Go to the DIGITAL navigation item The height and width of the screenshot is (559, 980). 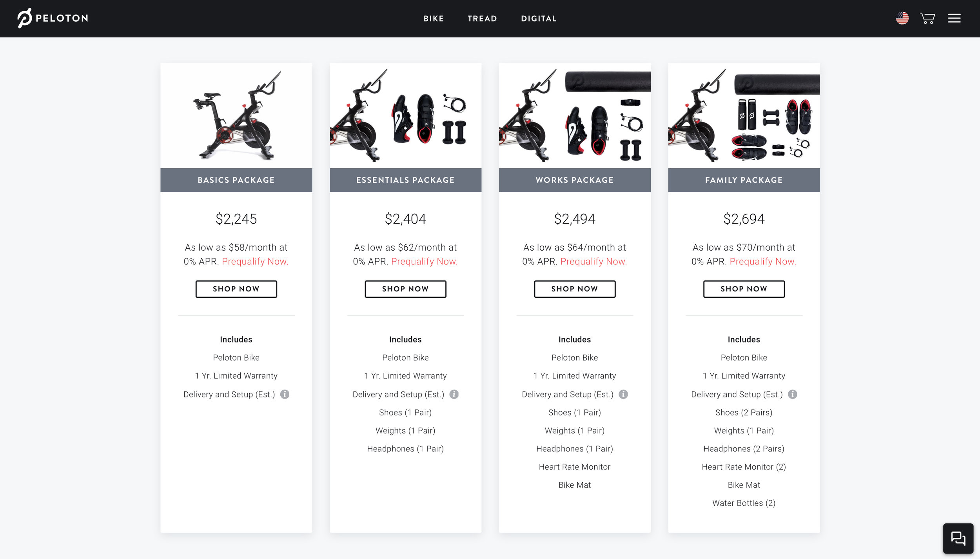point(539,18)
